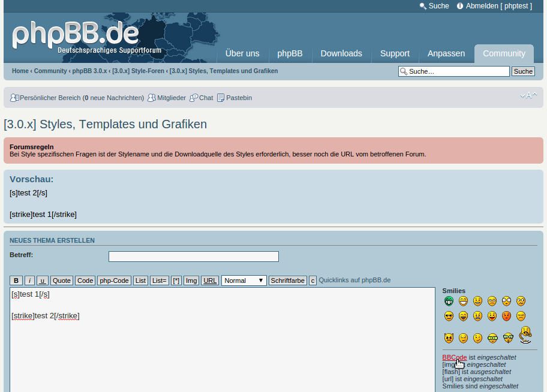Insert a Code BBCode tag

click(x=85, y=281)
